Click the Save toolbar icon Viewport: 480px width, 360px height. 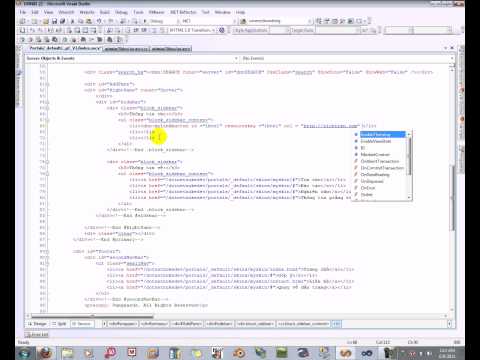(55, 21)
